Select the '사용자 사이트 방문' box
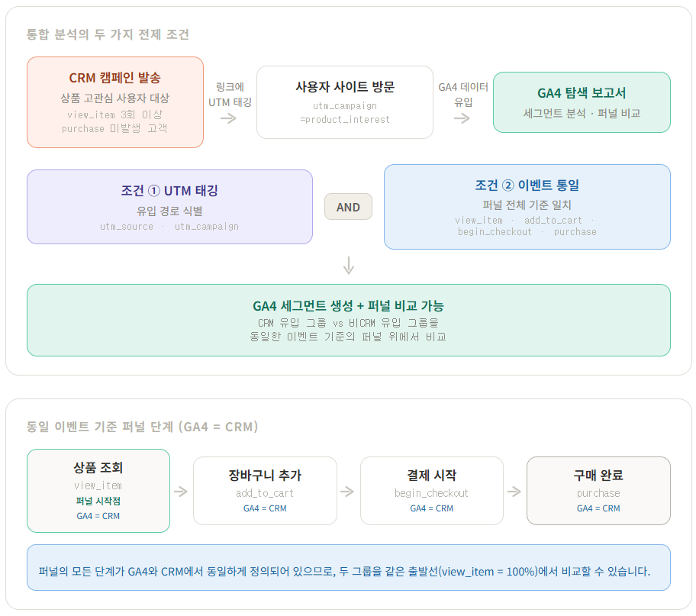The width and height of the screenshot is (696, 616). tap(345, 102)
